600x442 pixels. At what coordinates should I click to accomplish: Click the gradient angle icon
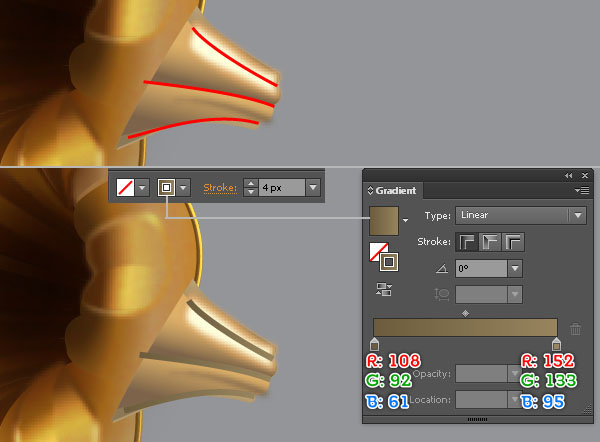click(442, 269)
